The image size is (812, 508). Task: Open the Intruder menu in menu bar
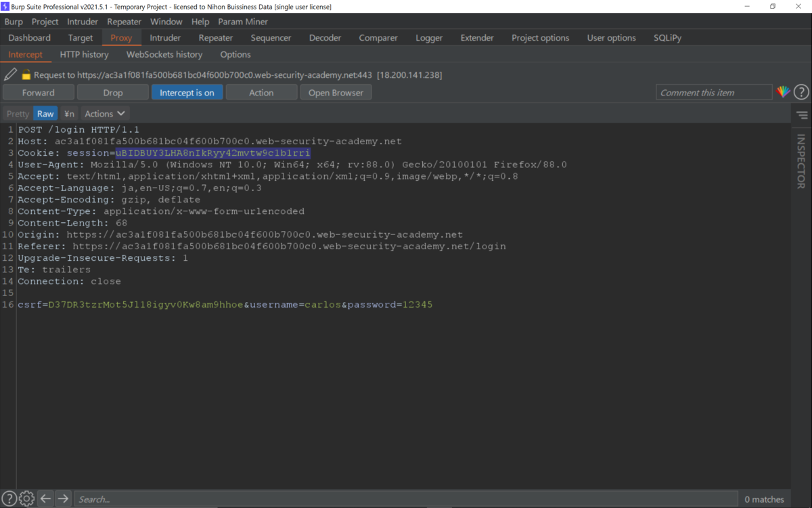coord(83,22)
